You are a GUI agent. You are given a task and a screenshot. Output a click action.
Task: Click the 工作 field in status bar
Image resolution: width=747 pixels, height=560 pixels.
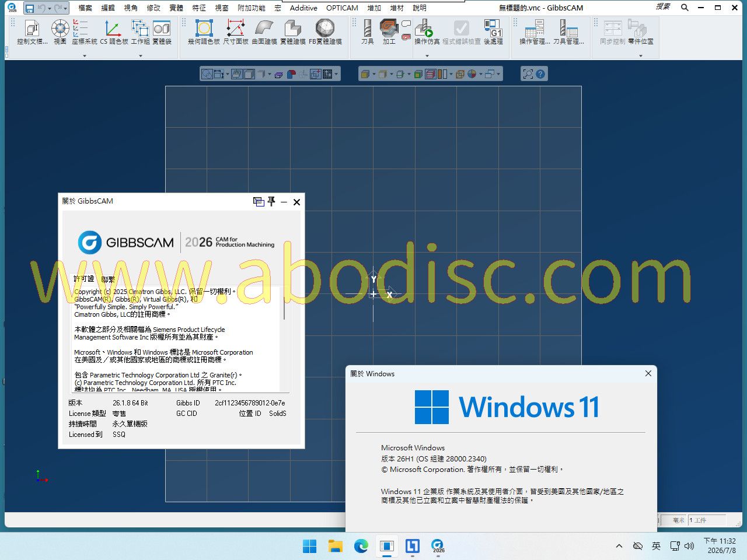(x=707, y=520)
